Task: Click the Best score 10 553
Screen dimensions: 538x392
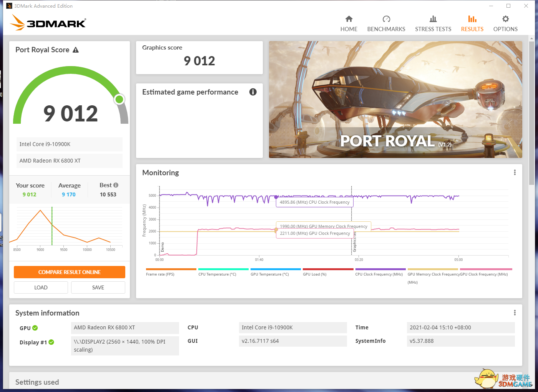Action: (108, 194)
